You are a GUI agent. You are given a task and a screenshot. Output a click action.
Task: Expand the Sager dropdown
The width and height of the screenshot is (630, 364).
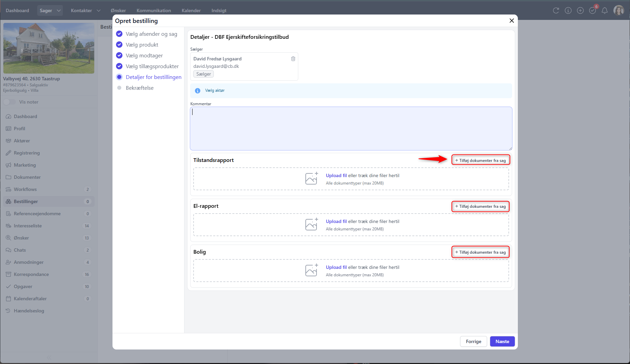pos(58,10)
